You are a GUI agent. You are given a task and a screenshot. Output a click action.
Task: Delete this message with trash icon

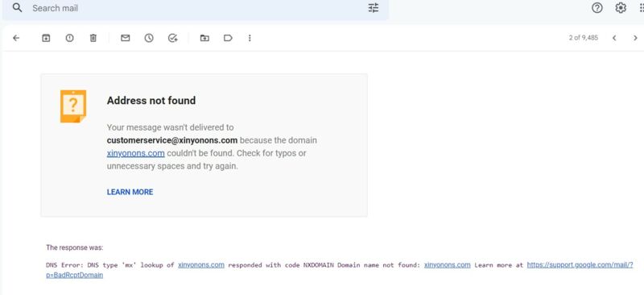click(93, 38)
